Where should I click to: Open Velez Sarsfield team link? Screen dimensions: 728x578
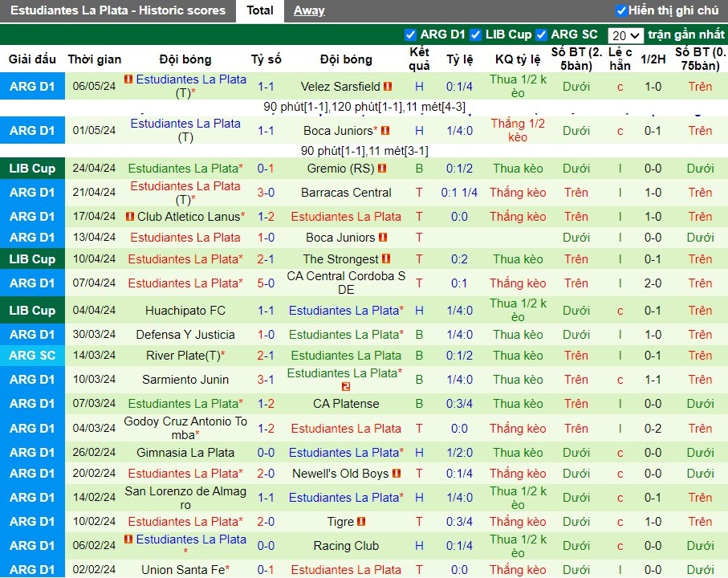point(340,87)
